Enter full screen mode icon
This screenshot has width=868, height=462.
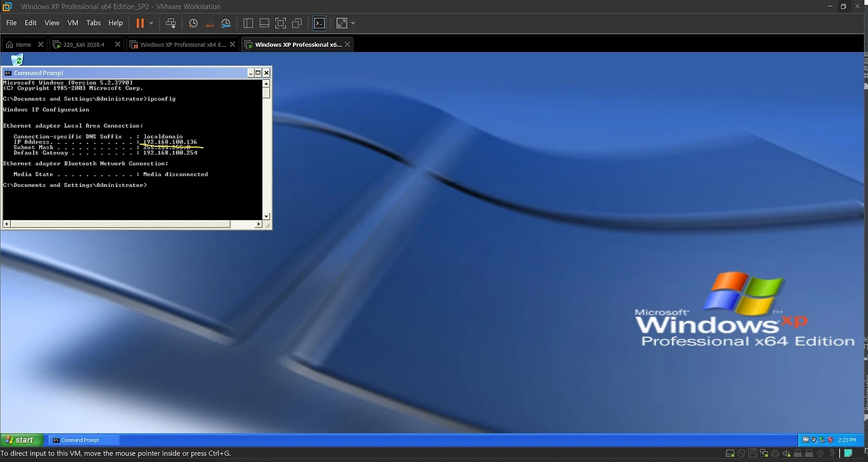(x=281, y=23)
